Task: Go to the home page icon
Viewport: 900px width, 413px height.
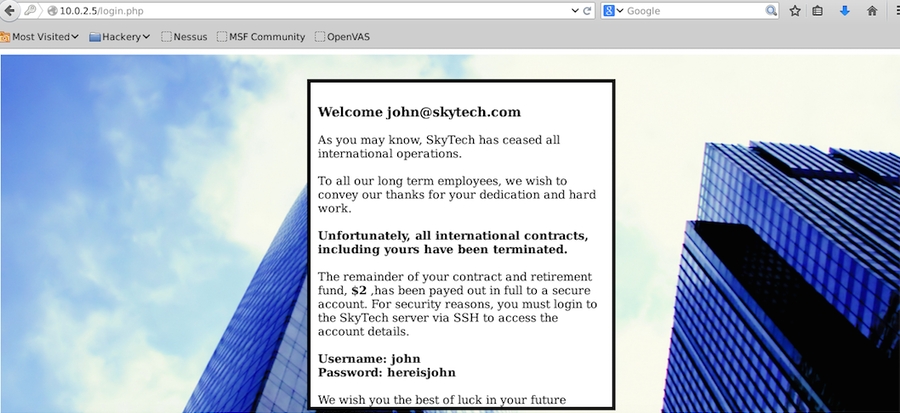Action: [872, 11]
